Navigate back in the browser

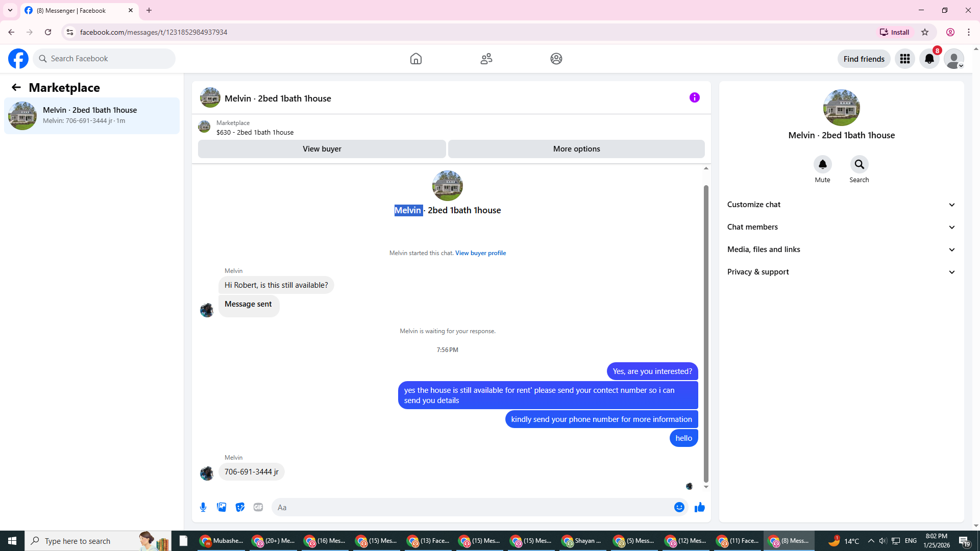[11, 32]
